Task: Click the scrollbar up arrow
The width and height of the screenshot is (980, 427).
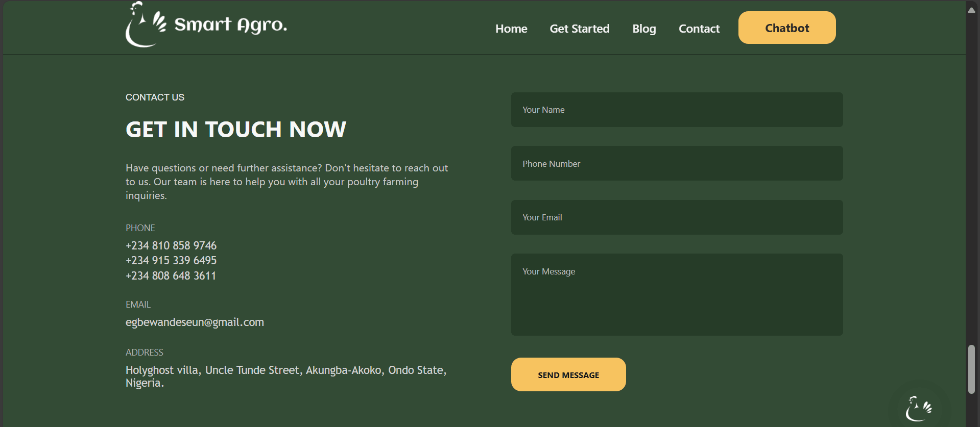Action: point(971,10)
